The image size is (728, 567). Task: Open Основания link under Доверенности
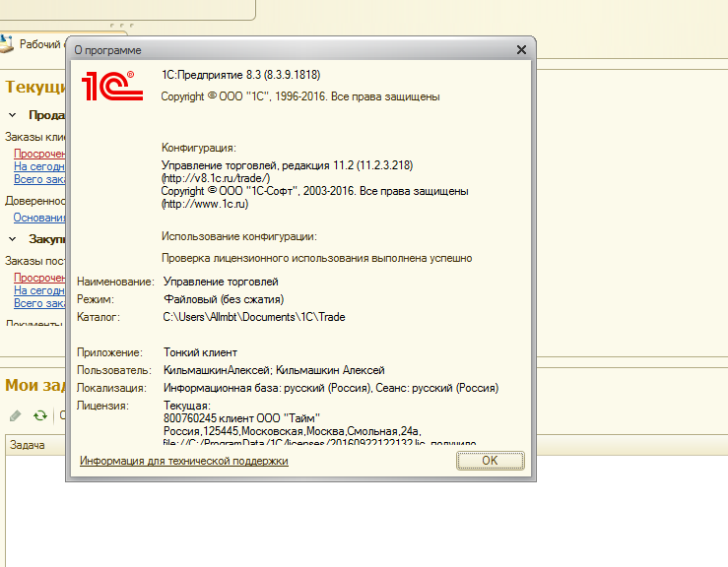tap(39, 218)
